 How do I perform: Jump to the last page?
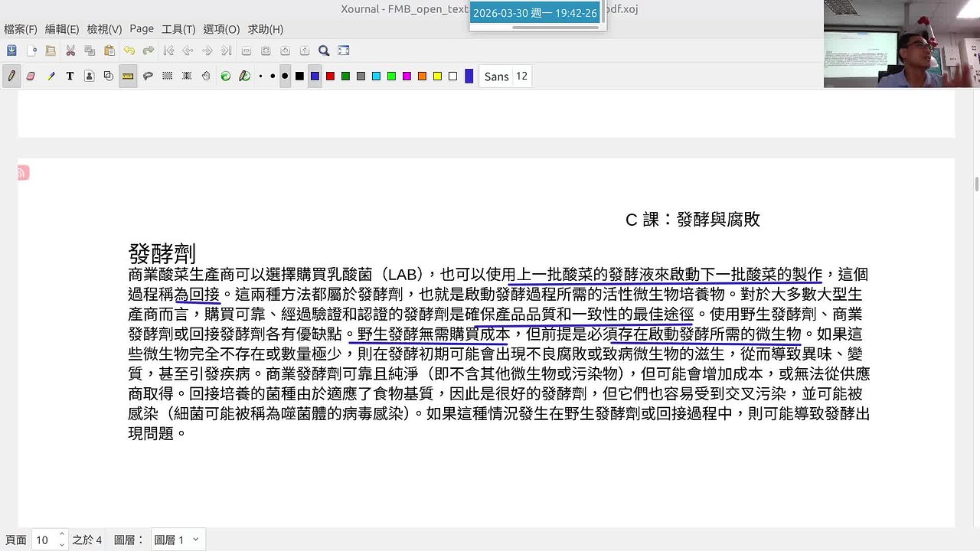pos(227,51)
